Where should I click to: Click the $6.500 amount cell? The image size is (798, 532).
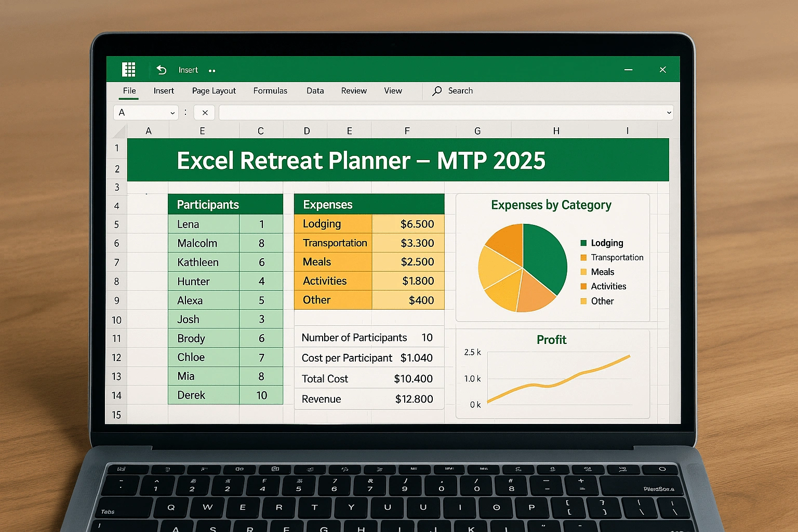coord(408,224)
